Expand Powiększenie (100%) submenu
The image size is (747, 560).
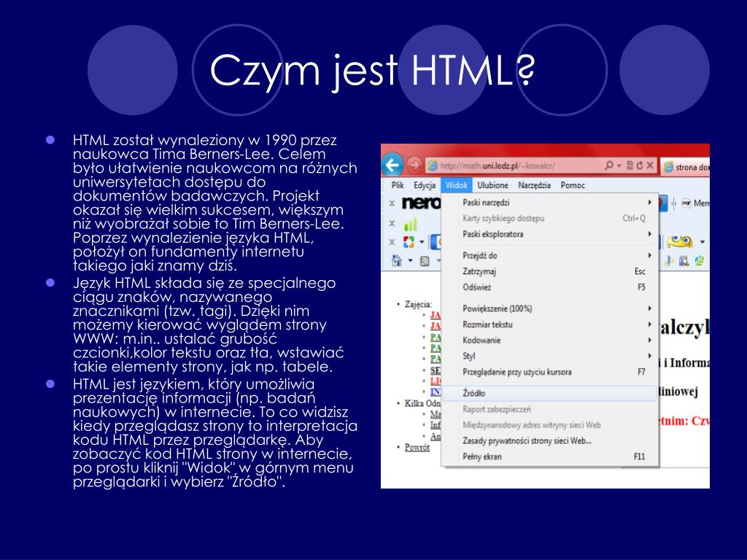(x=551, y=308)
